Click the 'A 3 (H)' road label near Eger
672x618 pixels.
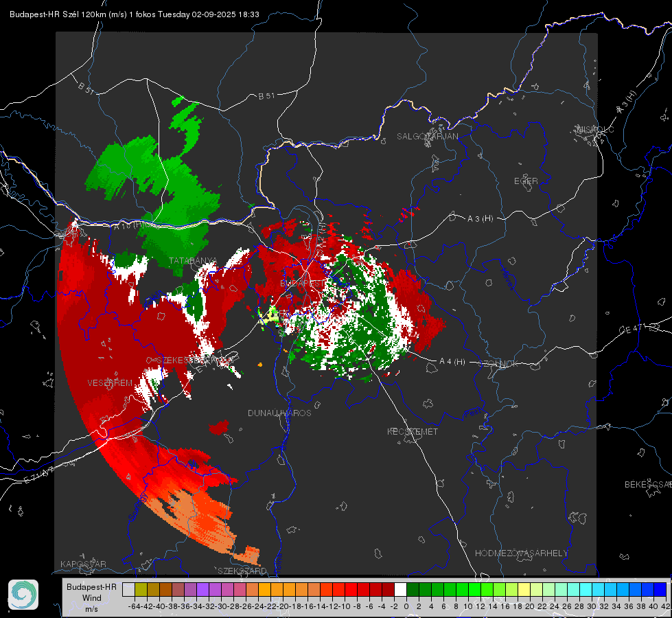coord(480,218)
